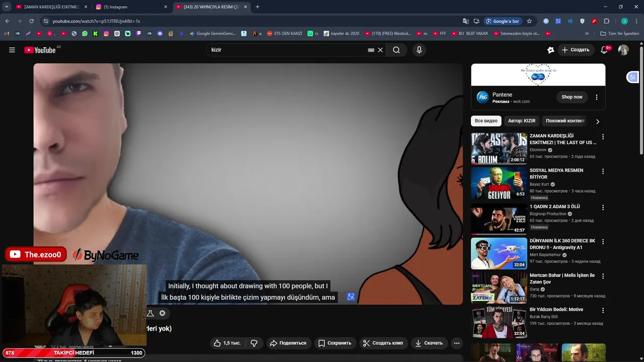Start voice search with the microphone icon

[x=419, y=50]
